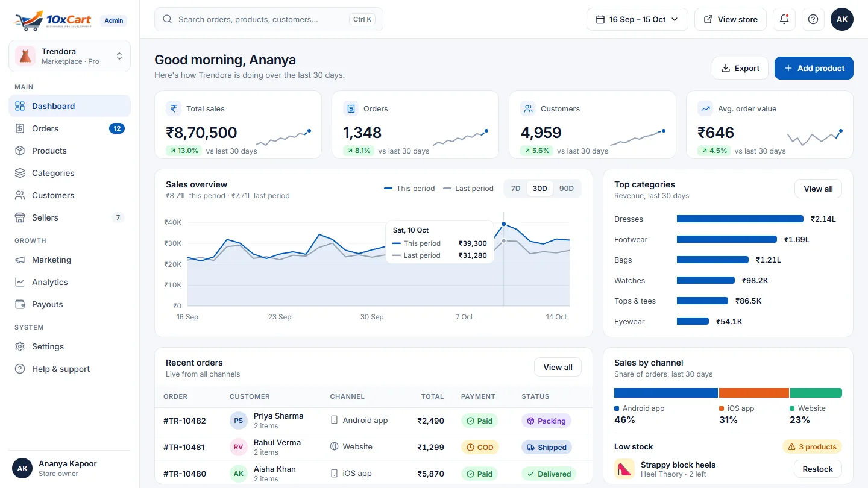The width and height of the screenshot is (868, 488).
Task: Click the phone icon beside iOS app
Action: point(335,473)
